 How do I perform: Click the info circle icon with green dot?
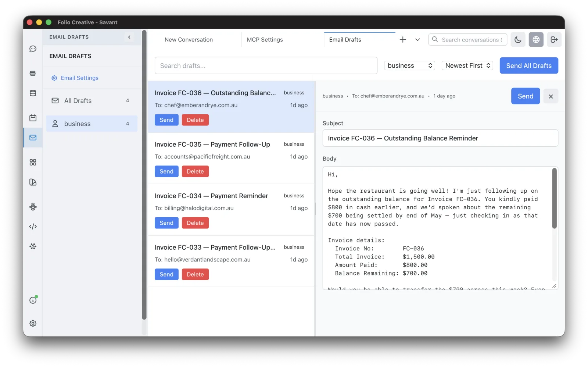33,300
